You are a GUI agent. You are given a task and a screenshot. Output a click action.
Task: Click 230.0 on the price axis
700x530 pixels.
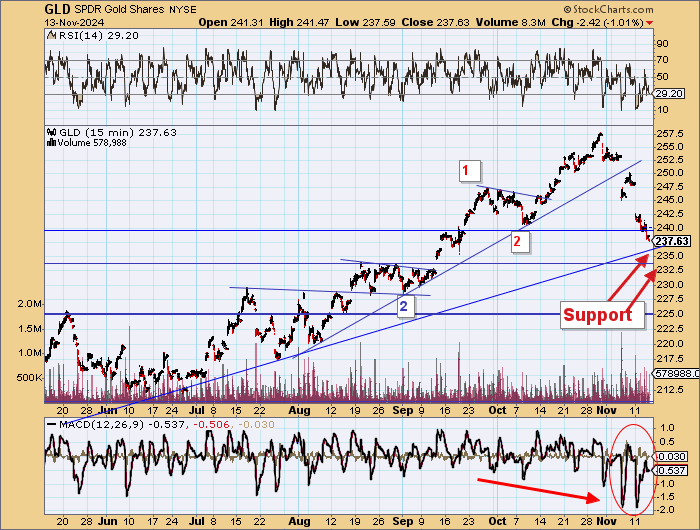670,284
